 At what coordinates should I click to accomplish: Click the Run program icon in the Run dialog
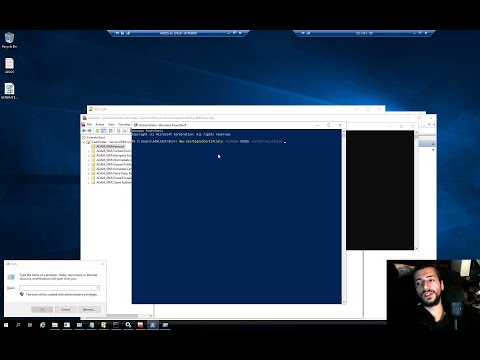11,277
